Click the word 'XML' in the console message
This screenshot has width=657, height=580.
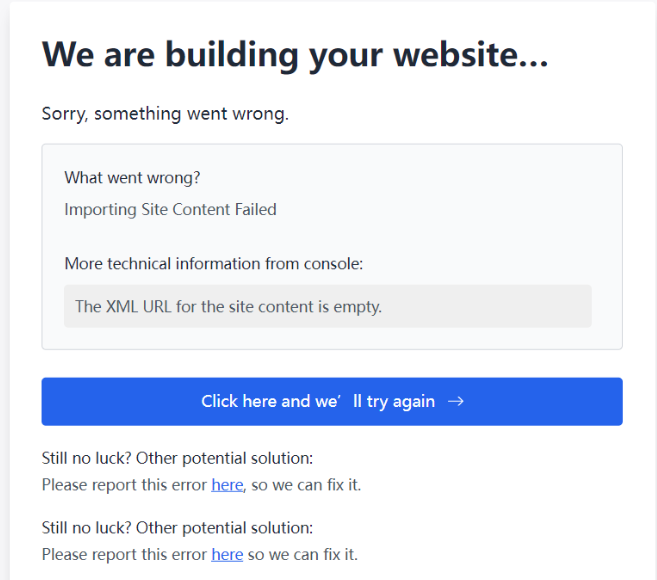point(122,307)
